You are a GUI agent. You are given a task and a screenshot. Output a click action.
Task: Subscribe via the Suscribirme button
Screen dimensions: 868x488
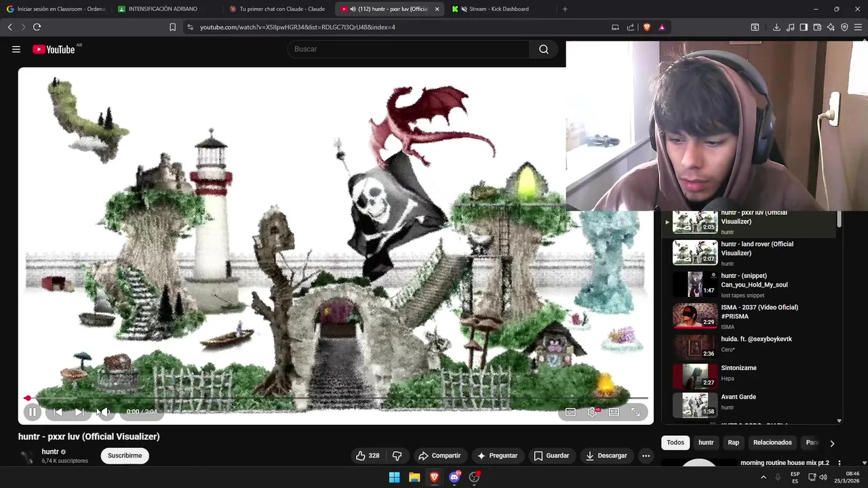tap(125, 455)
